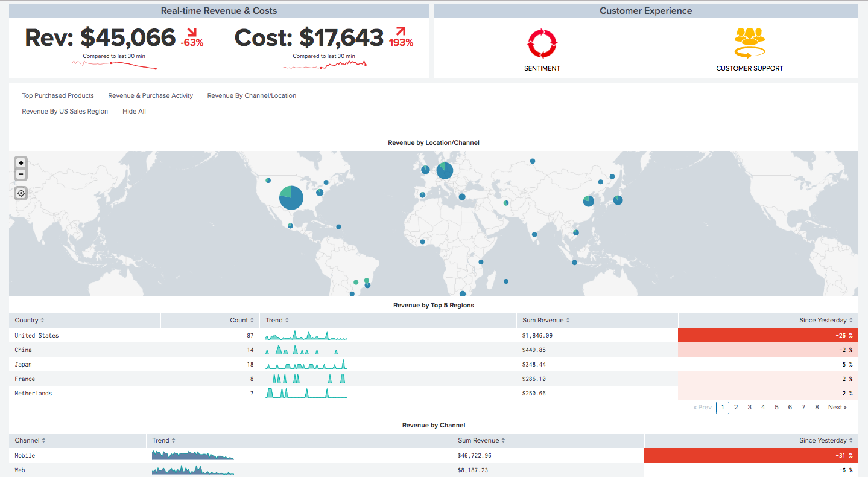Click the Cost: $17,643 headline value
The image size is (868, 477).
(x=309, y=37)
